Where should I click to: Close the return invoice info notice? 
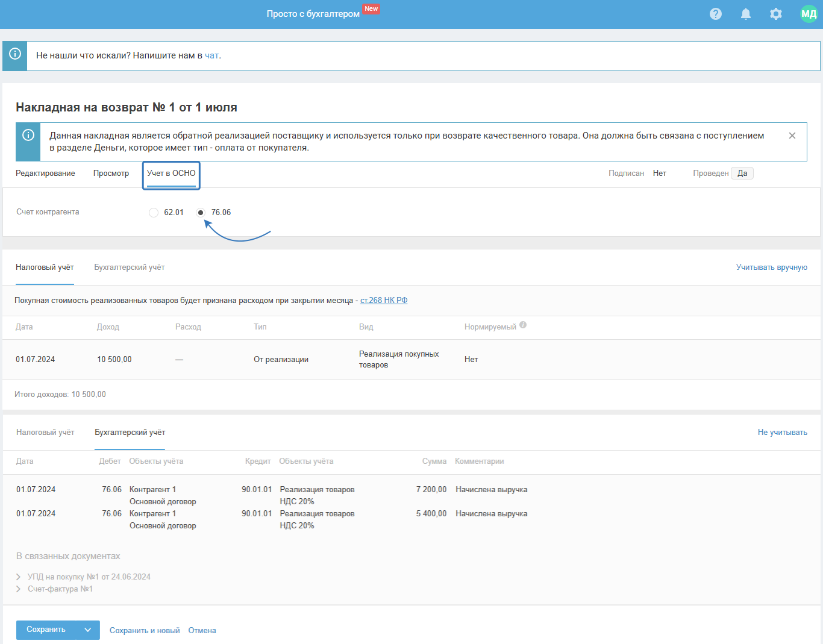(792, 136)
